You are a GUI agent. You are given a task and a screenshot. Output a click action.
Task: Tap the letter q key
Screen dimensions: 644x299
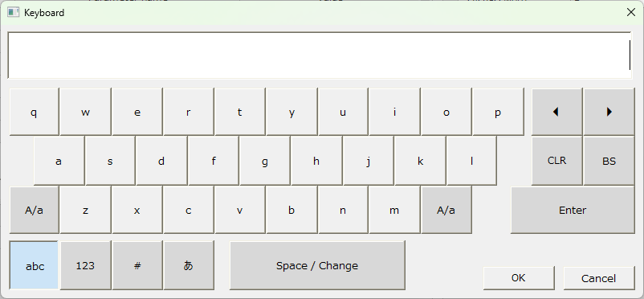pyautogui.click(x=34, y=112)
